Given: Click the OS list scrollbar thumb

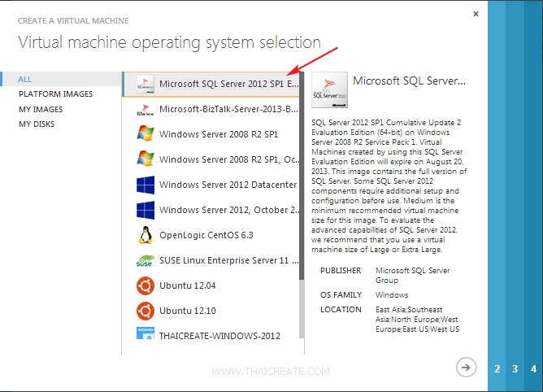Looking at the screenshot, I should (302, 176).
